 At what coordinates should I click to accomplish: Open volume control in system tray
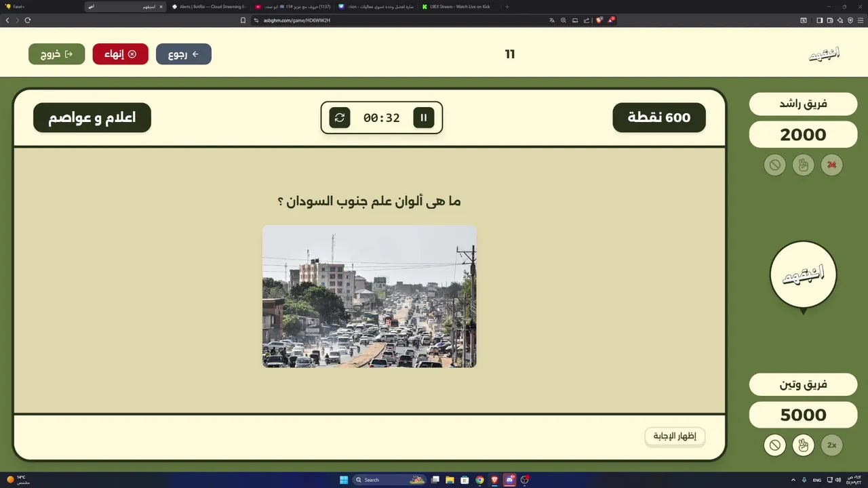tap(838, 480)
